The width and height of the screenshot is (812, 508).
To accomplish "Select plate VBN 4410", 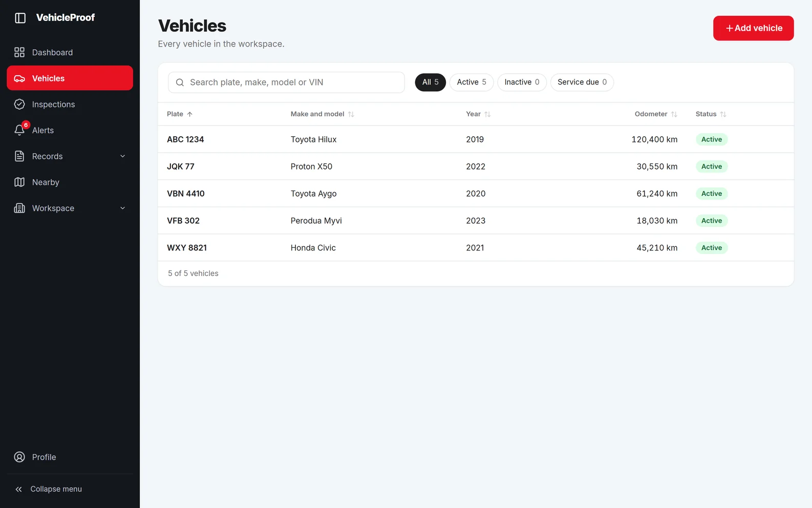I will pyautogui.click(x=186, y=194).
